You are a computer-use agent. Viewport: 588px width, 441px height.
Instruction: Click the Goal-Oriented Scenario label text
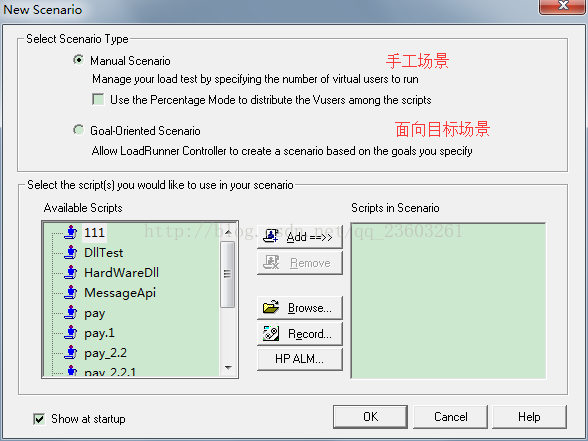click(x=145, y=130)
